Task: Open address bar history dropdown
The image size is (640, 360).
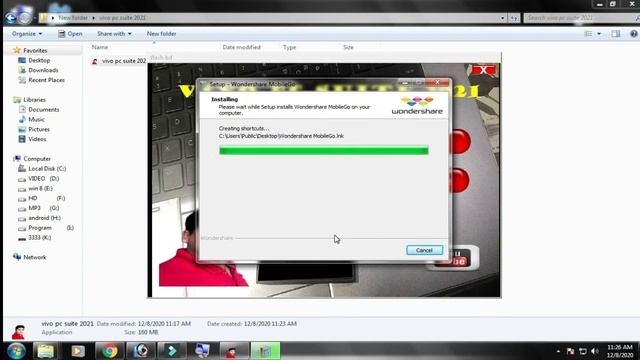Action: click(502, 18)
